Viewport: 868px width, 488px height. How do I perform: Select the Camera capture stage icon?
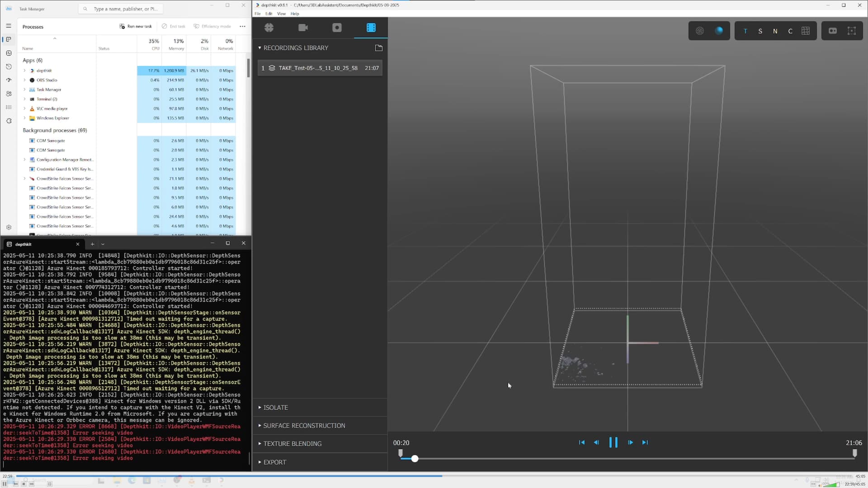pyautogui.click(x=303, y=28)
